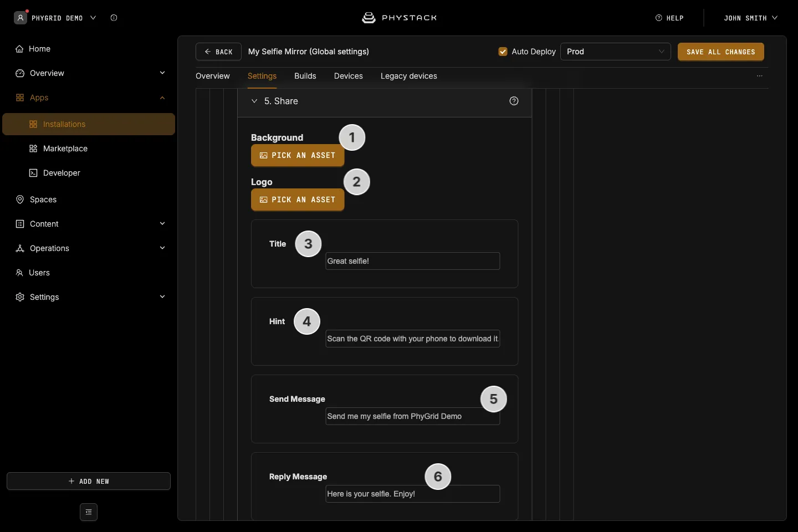Screen dimensions: 798x532
Task: Click the Hint text input field
Action: (413, 339)
